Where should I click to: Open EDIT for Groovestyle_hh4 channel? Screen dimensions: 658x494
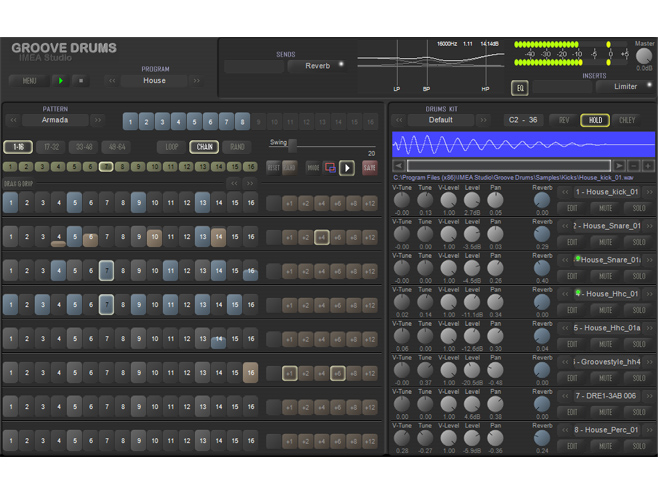tap(572, 378)
